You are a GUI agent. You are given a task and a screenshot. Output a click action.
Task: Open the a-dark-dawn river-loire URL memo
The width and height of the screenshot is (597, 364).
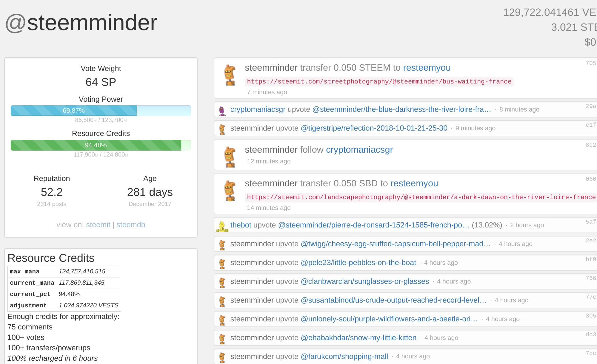[x=421, y=197]
